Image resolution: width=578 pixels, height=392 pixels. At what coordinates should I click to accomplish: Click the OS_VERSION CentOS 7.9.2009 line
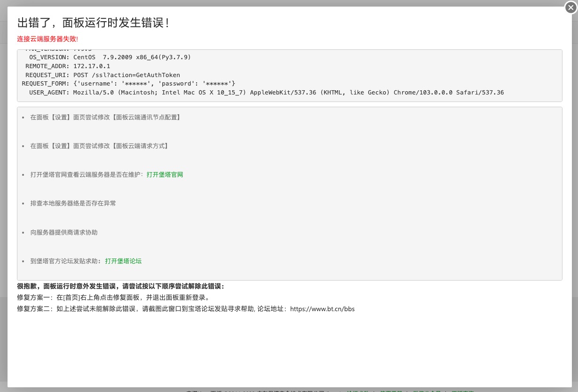pos(110,57)
